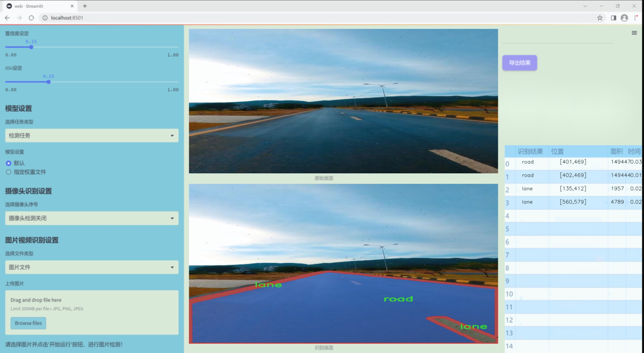Click the 识别结果 column header
This screenshot has height=353, width=644.
[x=530, y=152]
